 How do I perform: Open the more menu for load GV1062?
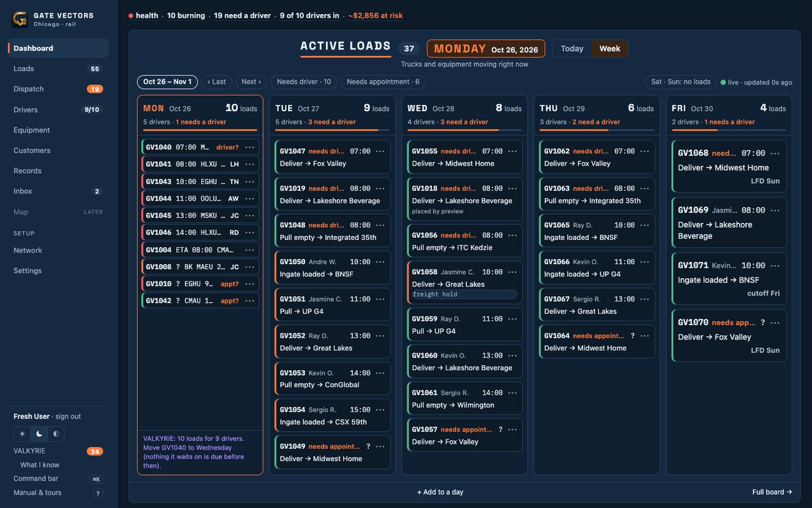pyautogui.click(x=645, y=151)
